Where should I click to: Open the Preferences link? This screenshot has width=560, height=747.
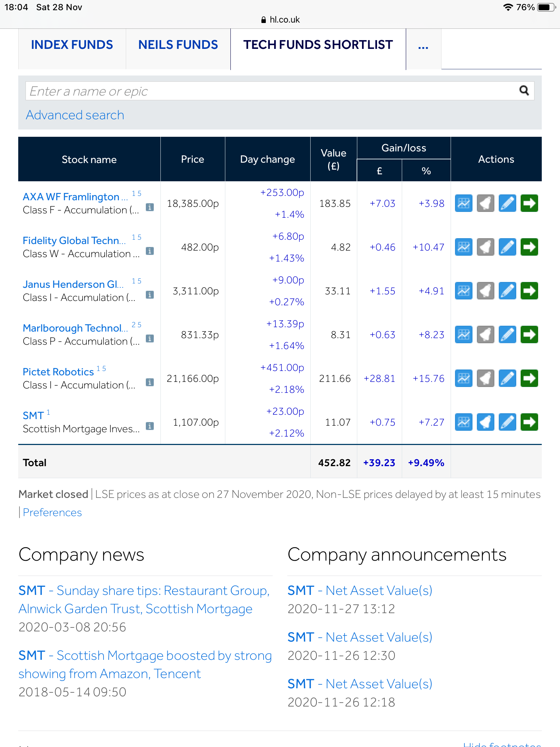tap(52, 512)
